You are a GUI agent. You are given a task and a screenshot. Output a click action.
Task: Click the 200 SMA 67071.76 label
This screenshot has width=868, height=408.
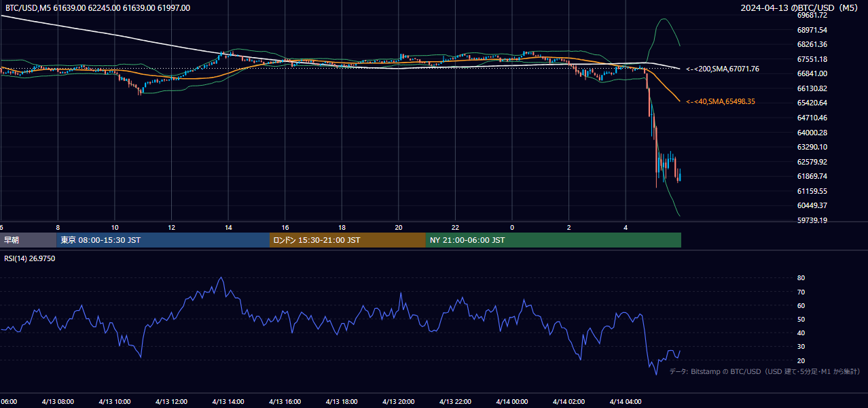[723, 69]
